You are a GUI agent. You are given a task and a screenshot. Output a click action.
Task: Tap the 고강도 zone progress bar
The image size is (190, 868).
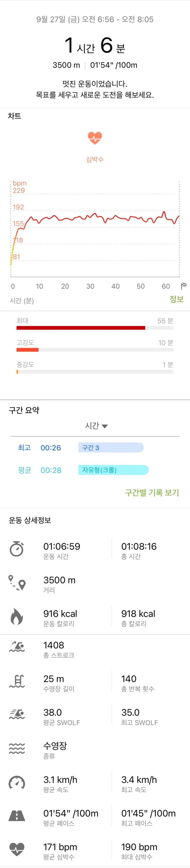pyautogui.click(x=28, y=350)
